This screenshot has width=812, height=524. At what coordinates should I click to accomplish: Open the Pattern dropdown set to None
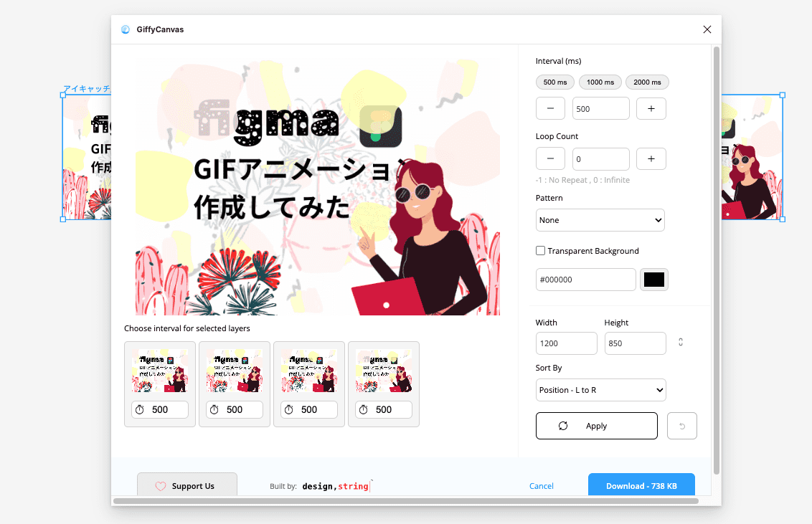(600, 220)
